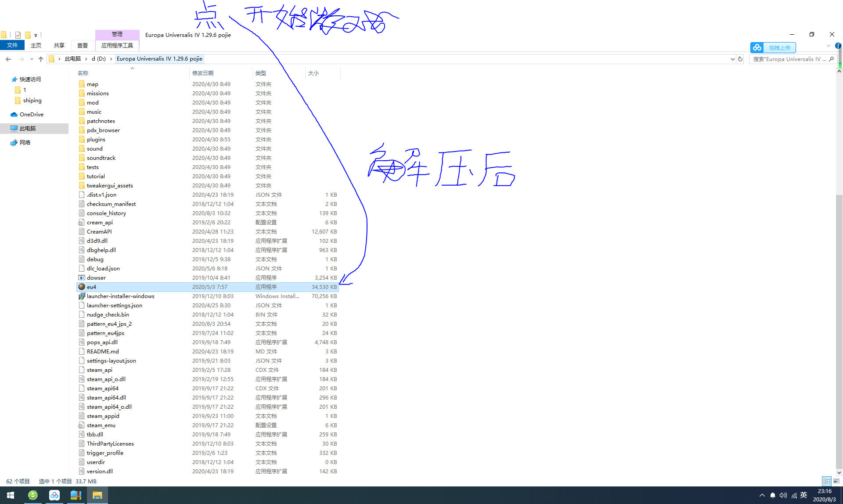Click the Refresh button in address bar
The image size is (843, 504).
point(740,59)
